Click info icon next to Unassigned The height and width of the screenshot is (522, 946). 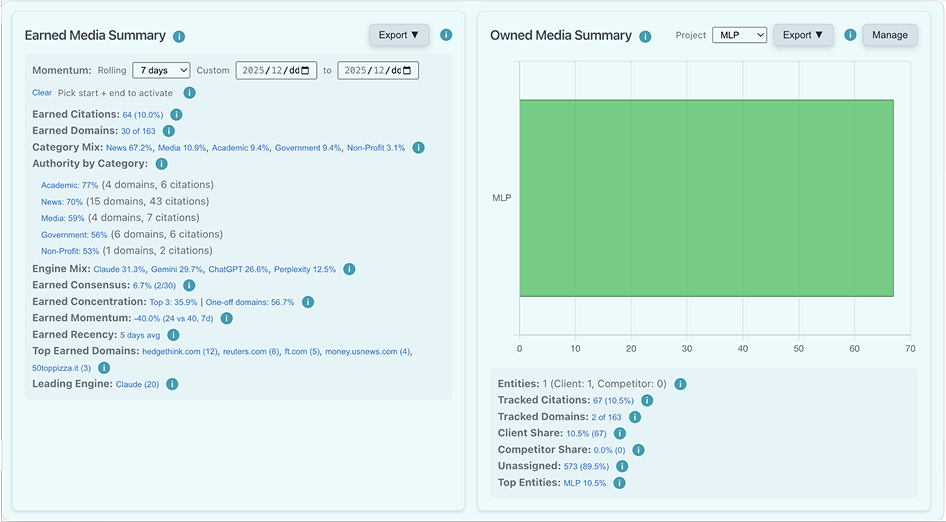coord(622,466)
